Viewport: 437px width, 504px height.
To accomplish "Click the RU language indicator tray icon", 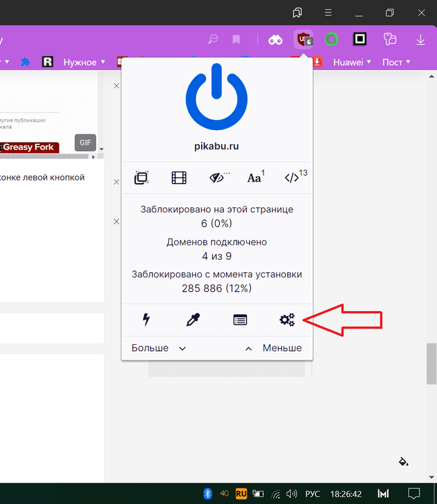I will (x=241, y=493).
